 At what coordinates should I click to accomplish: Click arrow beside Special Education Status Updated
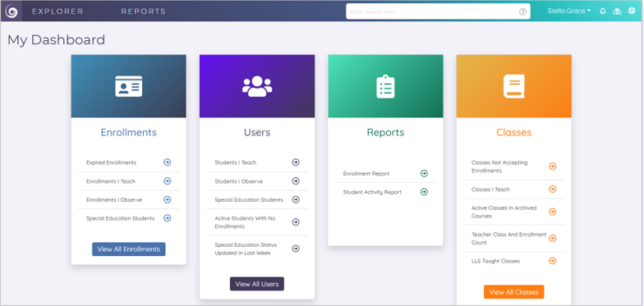(x=296, y=249)
